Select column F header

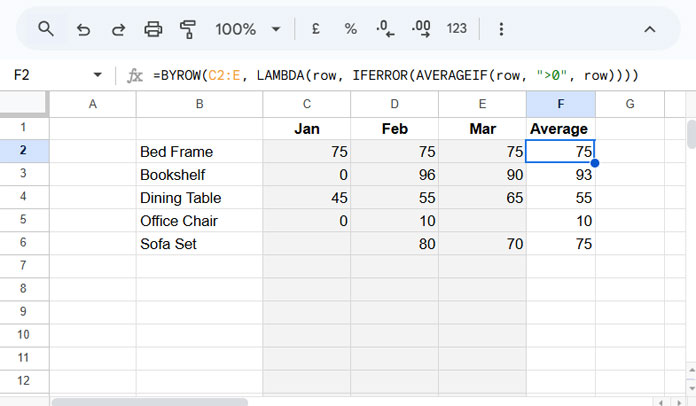point(561,104)
